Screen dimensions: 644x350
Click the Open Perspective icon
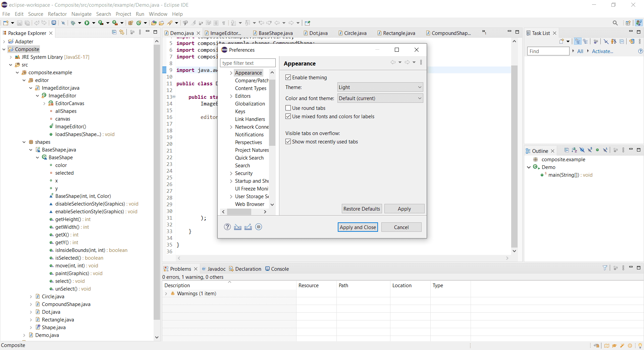click(628, 23)
